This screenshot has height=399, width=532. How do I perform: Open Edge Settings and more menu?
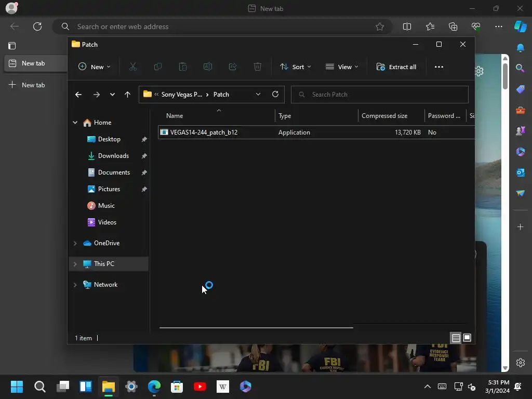[x=498, y=26]
